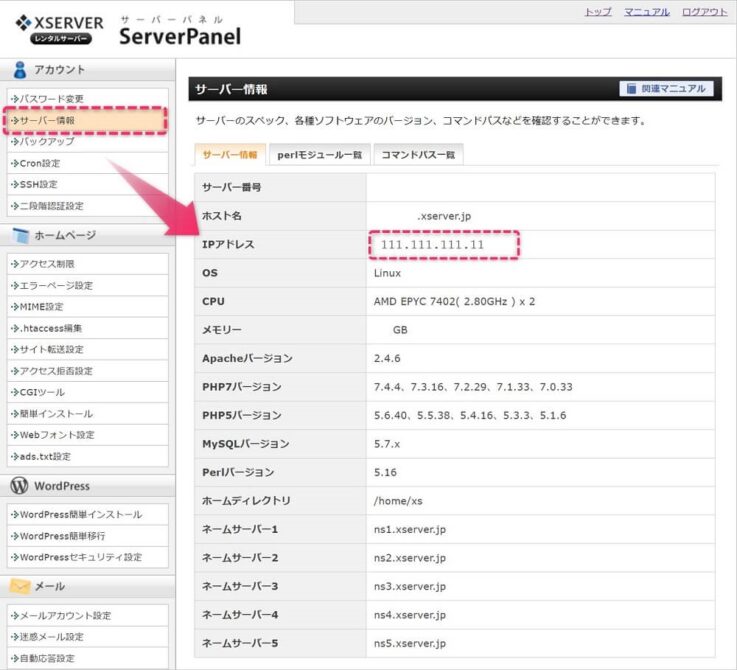The image size is (737, 670).
Task: Click the サーバー番号 row label
Action: pyautogui.click(x=232, y=188)
